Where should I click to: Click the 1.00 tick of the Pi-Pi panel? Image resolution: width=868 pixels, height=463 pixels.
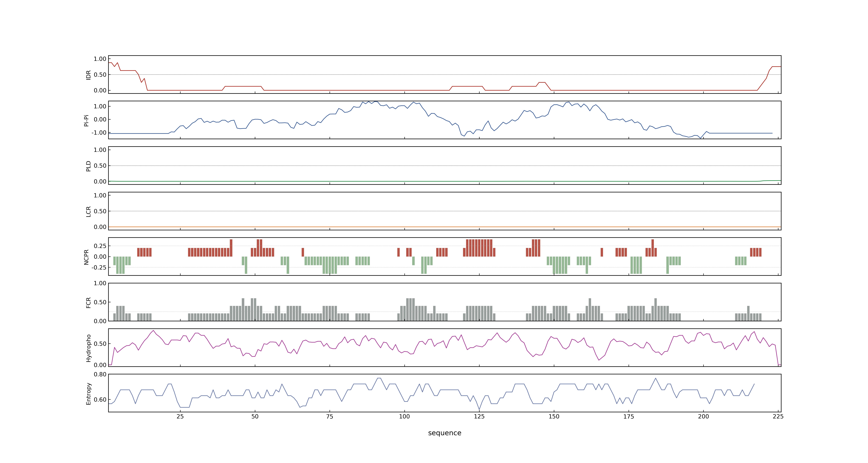click(x=100, y=107)
